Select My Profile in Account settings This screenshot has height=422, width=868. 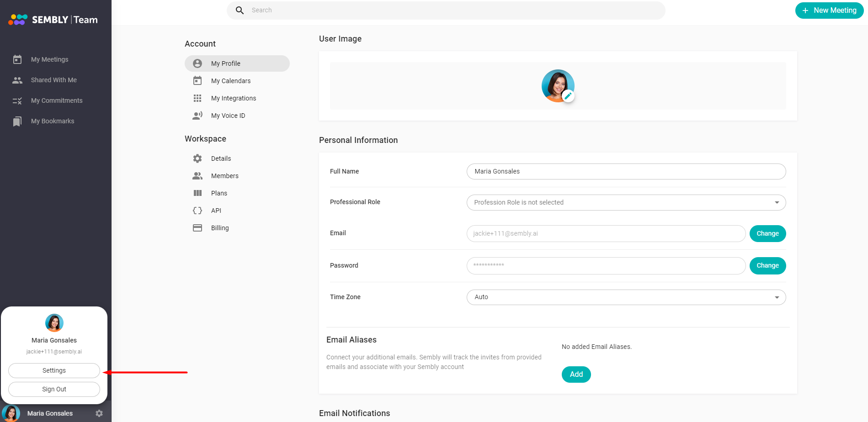click(237, 63)
